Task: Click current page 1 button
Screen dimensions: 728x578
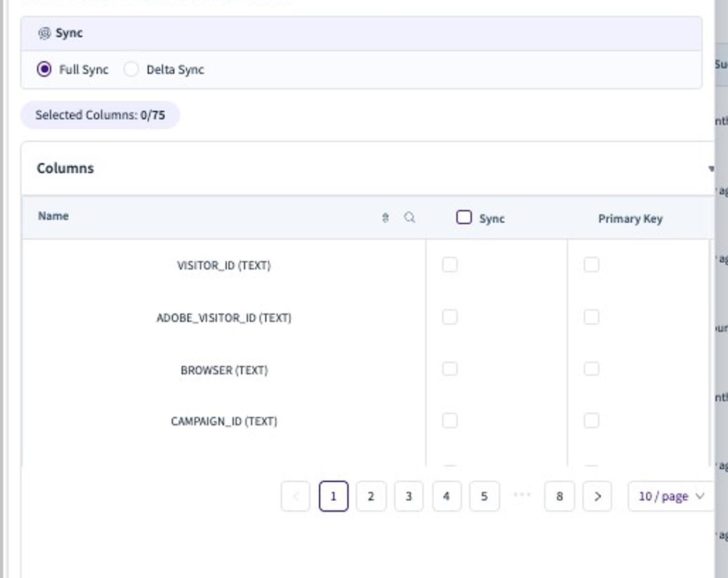Action: click(x=333, y=496)
